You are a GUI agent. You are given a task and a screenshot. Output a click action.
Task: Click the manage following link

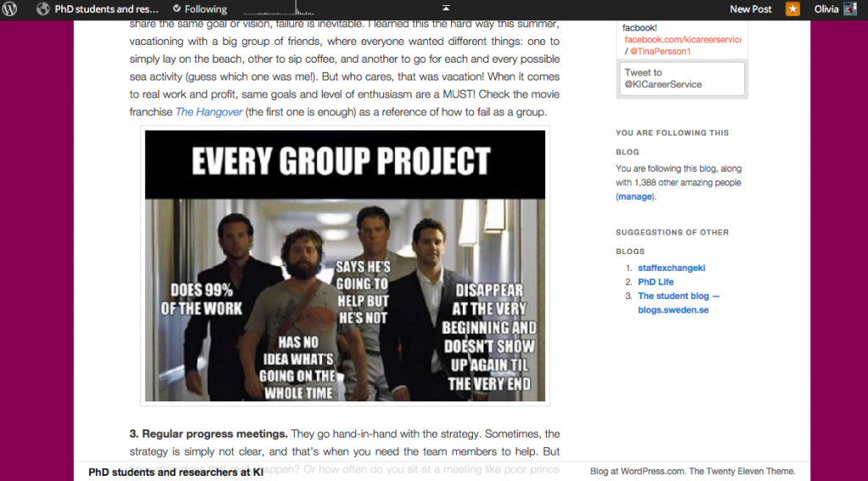[635, 196]
